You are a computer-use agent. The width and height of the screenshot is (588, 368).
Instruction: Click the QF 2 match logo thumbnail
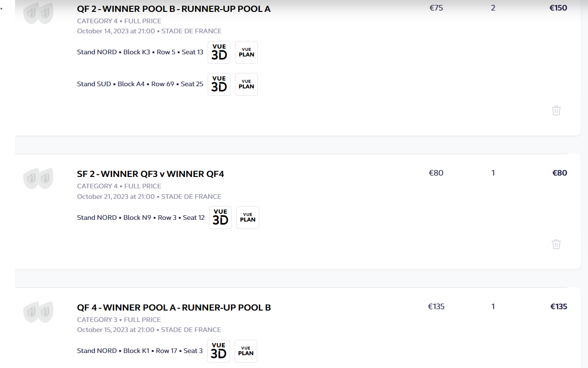[38, 13]
